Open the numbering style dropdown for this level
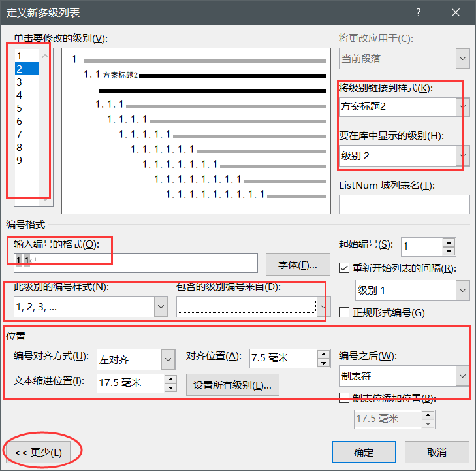 [161, 306]
